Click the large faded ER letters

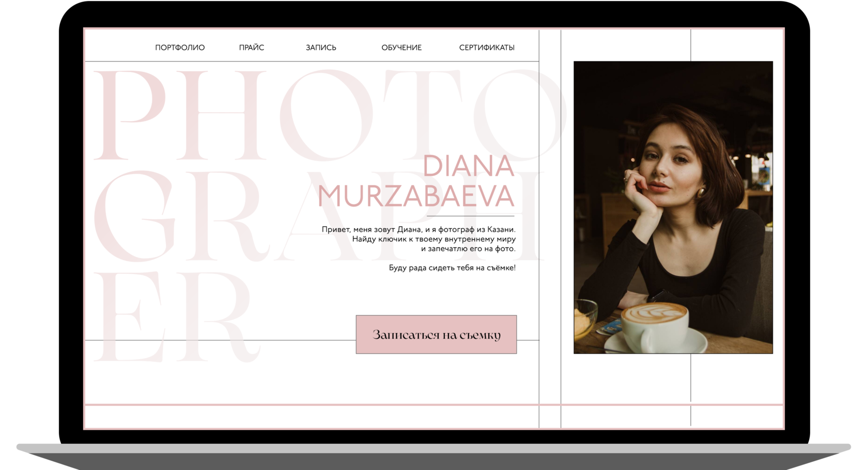coord(171,318)
